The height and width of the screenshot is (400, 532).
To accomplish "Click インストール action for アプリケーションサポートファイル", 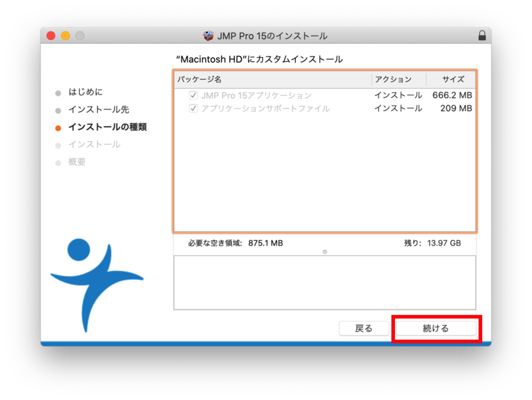I will pos(398,108).
